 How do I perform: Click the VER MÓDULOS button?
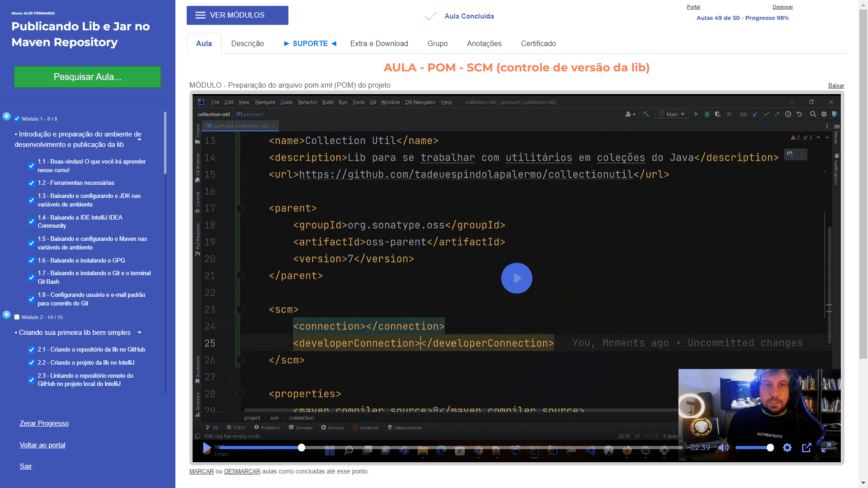(237, 15)
